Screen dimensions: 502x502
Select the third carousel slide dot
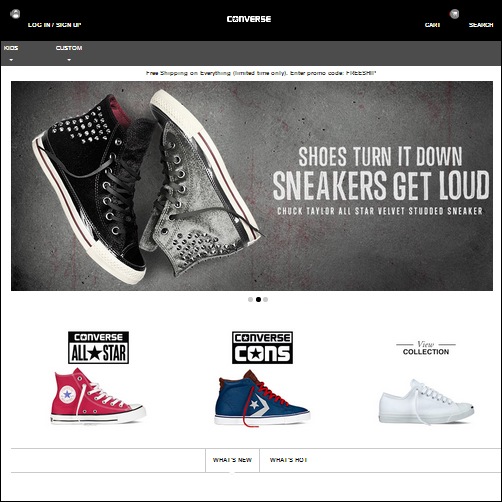click(265, 299)
